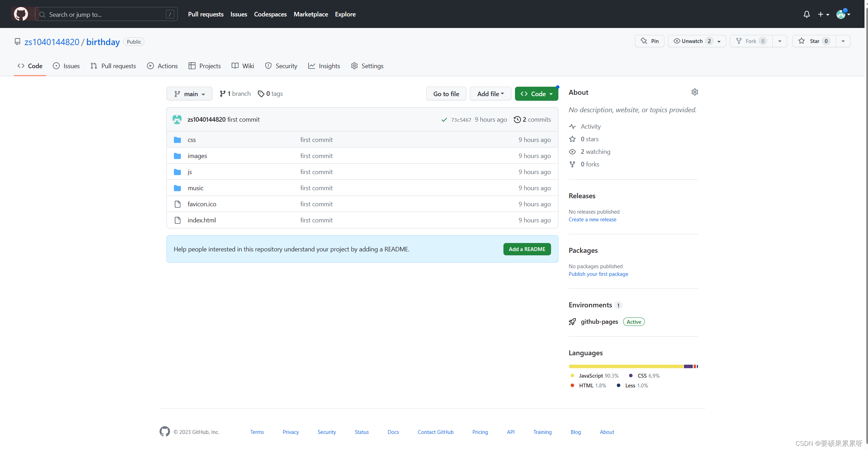
Task: Click the index.html file icon
Action: point(177,220)
